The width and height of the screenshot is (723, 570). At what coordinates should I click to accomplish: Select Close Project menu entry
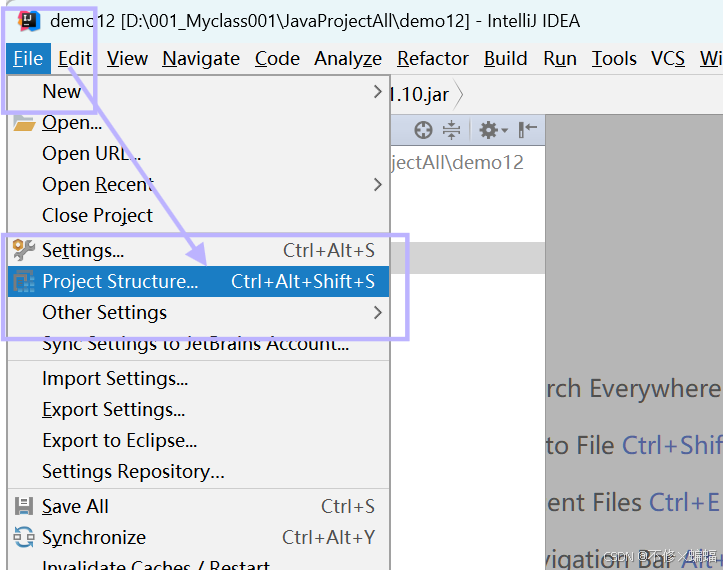[x=198, y=215]
